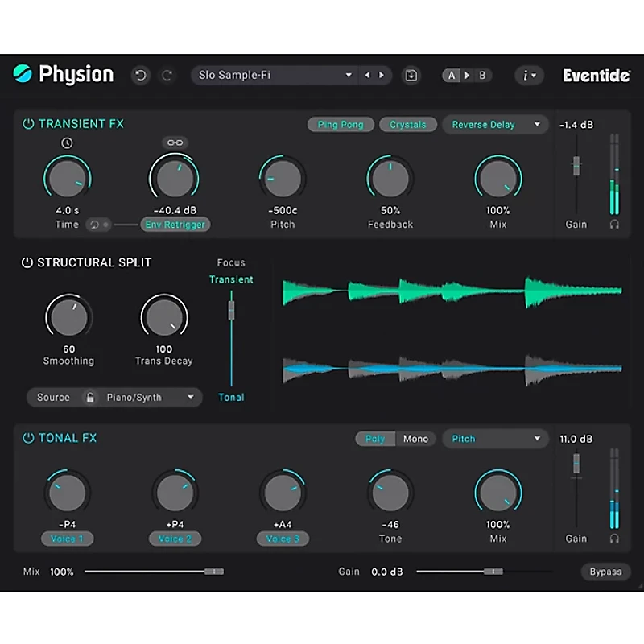Click the Bypass button
Screen dimensions: 644x644
click(x=606, y=572)
